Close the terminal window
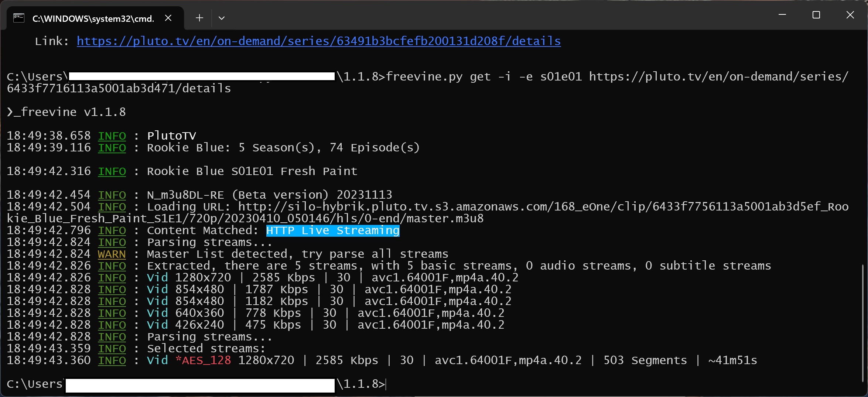Image resolution: width=868 pixels, height=397 pixels. pyautogui.click(x=850, y=15)
